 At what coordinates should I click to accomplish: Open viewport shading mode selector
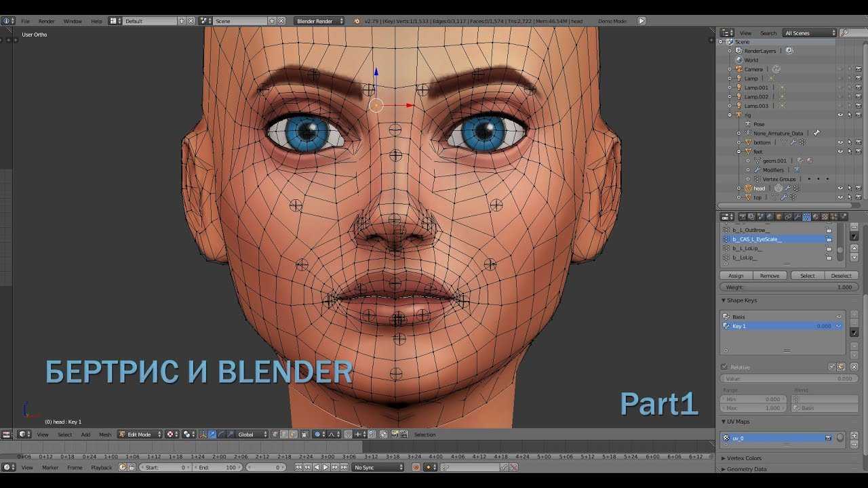(172, 434)
